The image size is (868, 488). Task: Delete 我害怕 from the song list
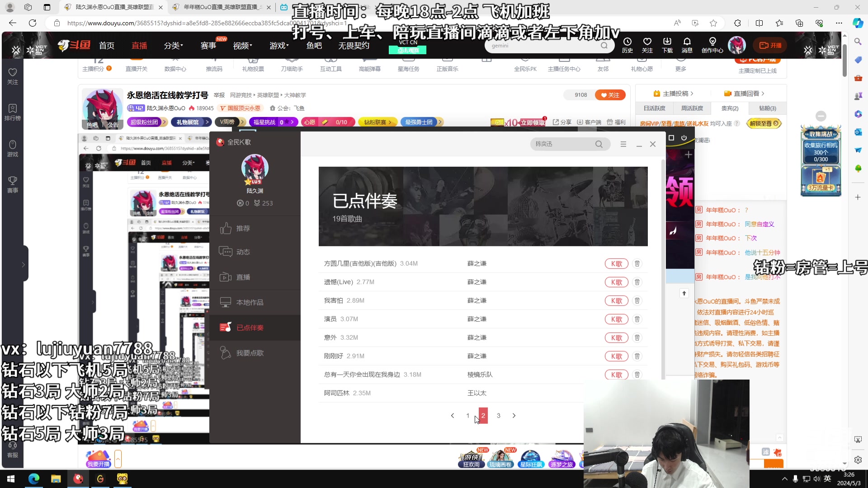[637, 300]
